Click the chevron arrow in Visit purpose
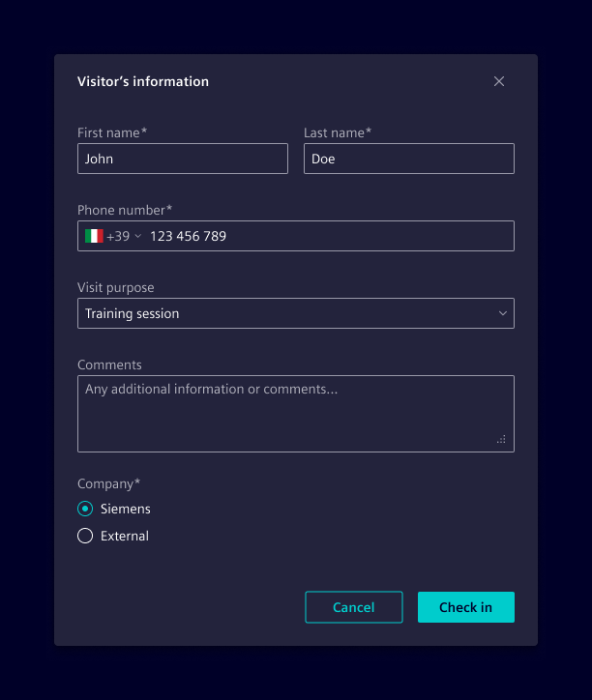 502,313
